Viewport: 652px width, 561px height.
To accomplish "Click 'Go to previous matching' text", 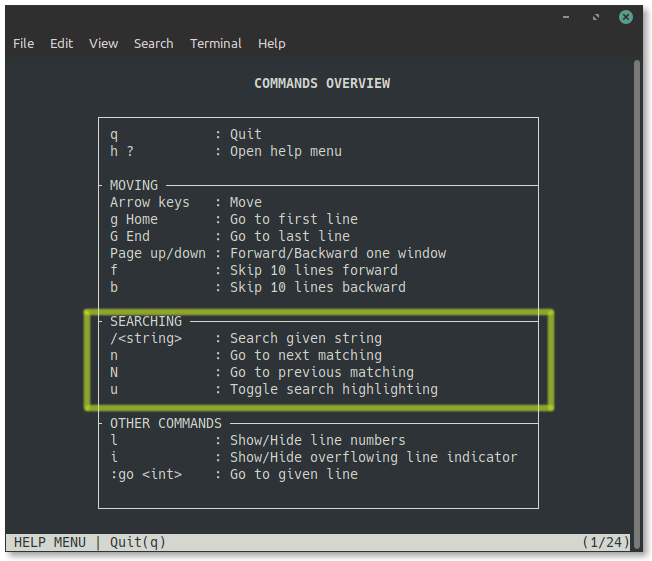I will pos(322,373).
